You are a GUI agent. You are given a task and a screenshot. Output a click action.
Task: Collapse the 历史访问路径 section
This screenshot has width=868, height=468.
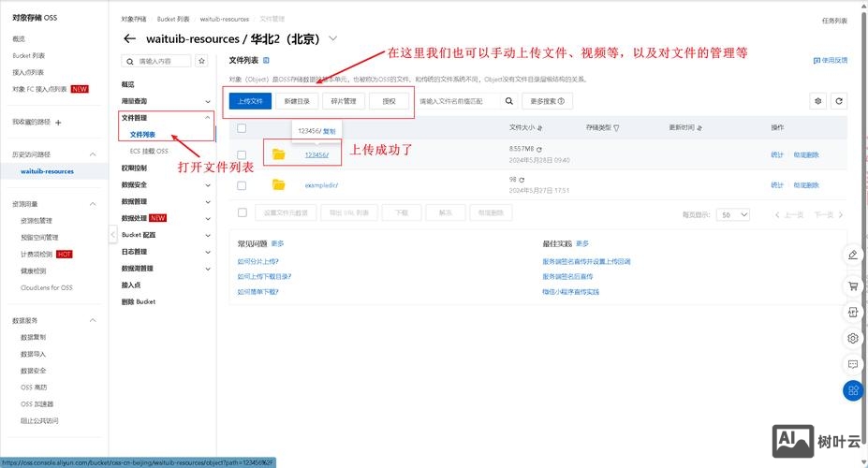93,154
